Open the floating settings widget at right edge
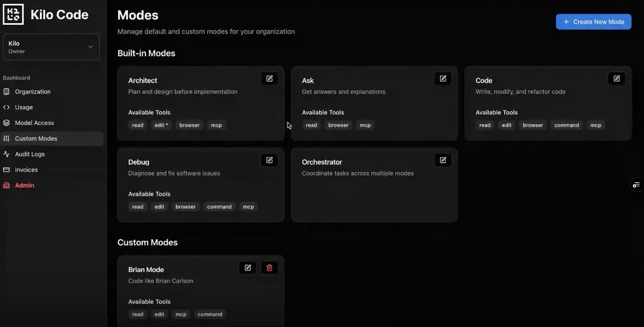Viewport: 644px width, 327px height. [x=636, y=185]
